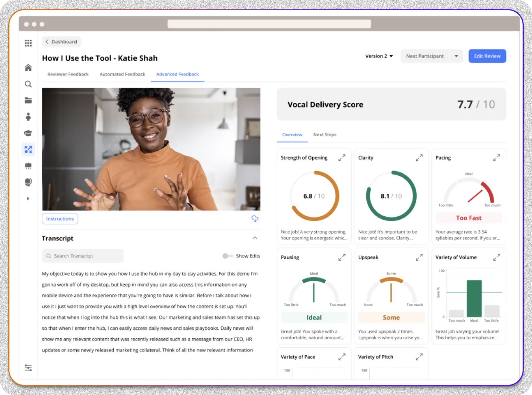Expand the Variety of Volume card
The width and height of the screenshot is (532, 395).
tap(496, 257)
